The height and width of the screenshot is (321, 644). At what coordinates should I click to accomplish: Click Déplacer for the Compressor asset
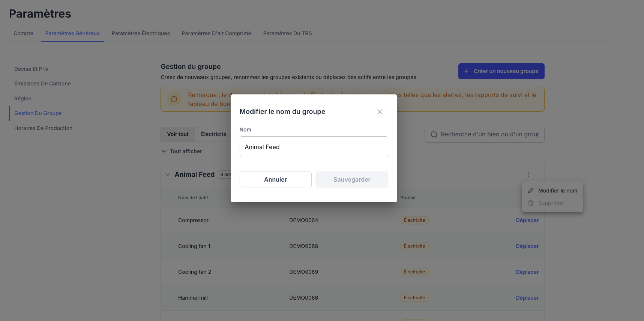[527, 220]
